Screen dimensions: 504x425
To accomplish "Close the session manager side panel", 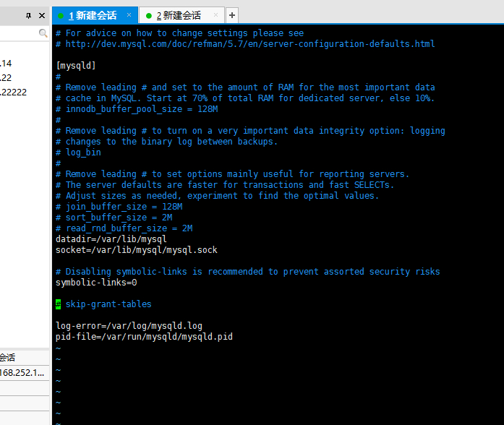I will (42, 15).
